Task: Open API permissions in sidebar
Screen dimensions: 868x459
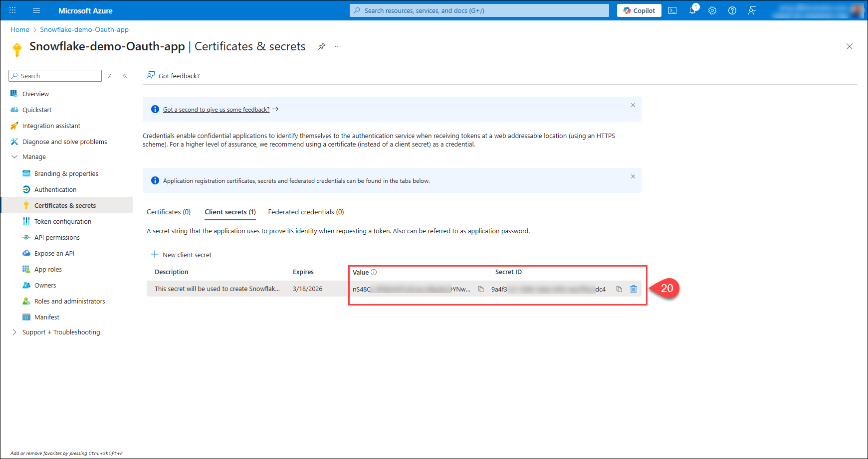Action: (57, 237)
